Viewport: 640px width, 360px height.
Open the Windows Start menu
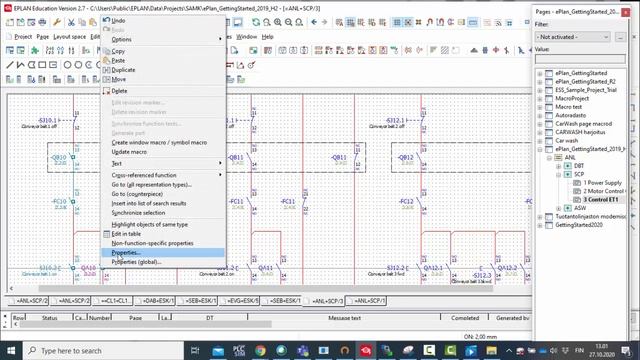coord(11,351)
